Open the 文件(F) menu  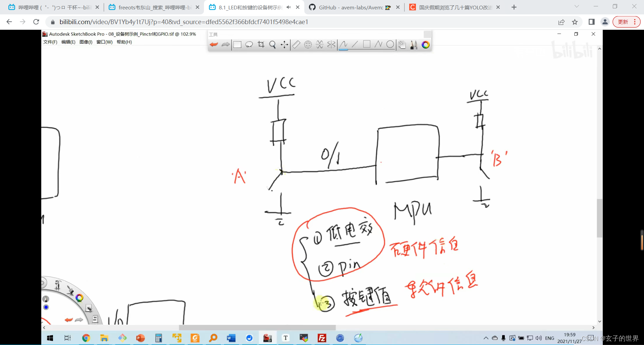50,42
